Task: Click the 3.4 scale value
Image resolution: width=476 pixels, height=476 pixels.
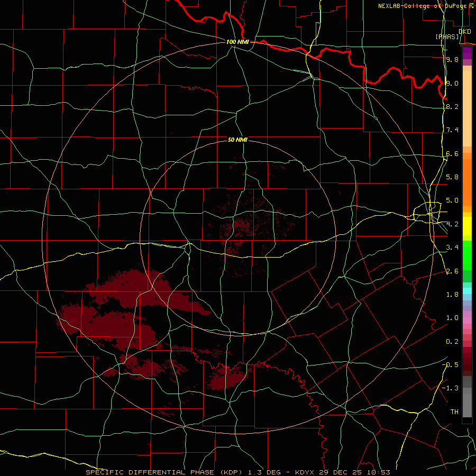Action: click(452, 248)
